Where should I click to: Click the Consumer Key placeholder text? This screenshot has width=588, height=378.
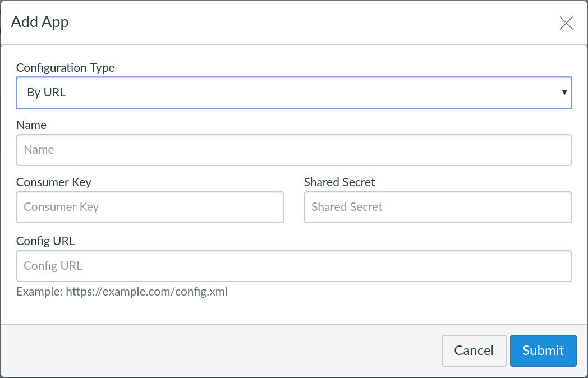[x=61, y=207]
